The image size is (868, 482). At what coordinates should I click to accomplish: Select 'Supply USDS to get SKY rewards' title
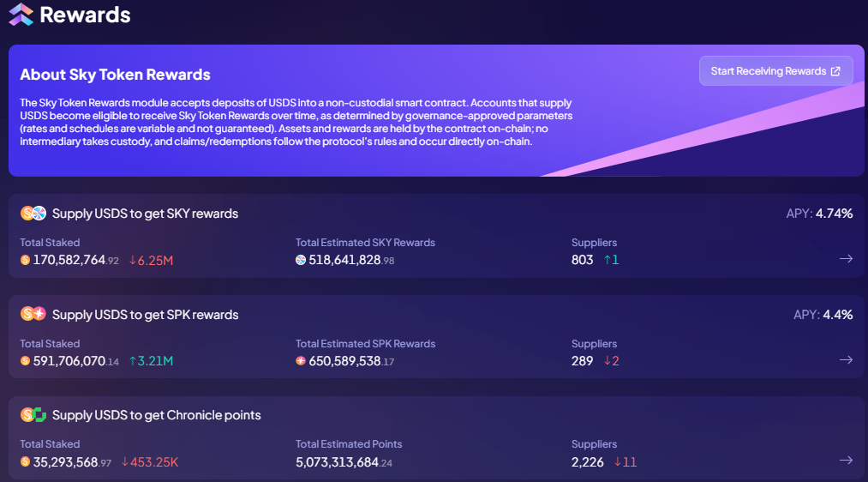145,214
